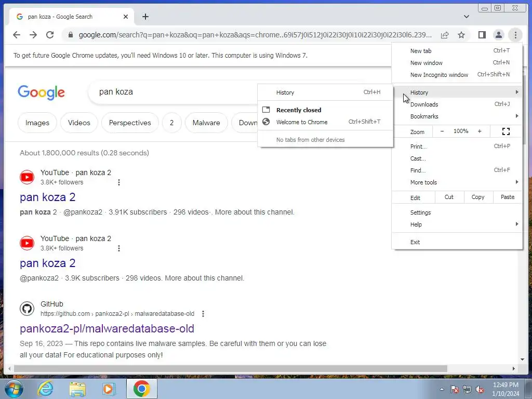Image resolution: width=532 pixels, height=399 pixels.
Task: Click the GitHub result favicon
Action: pyautogui.click(x=27, y=309)
